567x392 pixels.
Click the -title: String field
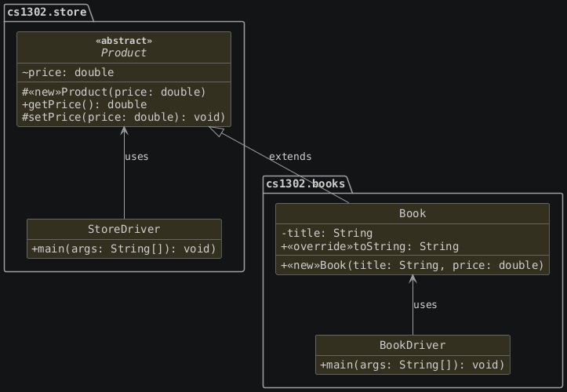coord(327,234)
